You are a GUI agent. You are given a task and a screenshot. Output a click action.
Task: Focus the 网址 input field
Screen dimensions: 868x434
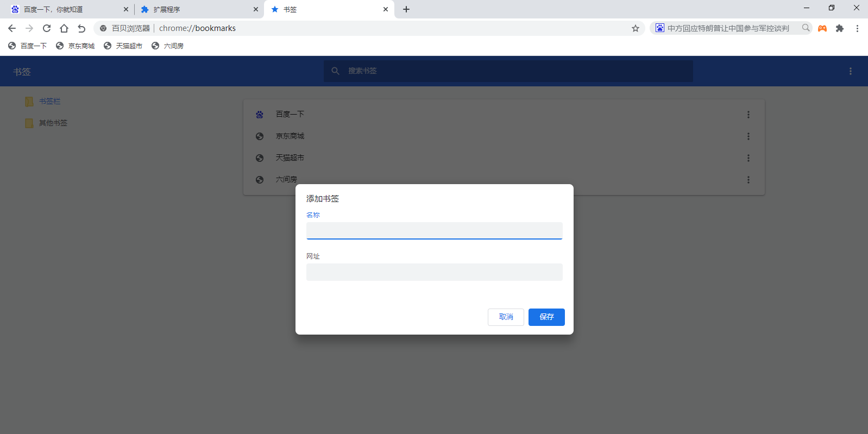[x=434, y=272]
